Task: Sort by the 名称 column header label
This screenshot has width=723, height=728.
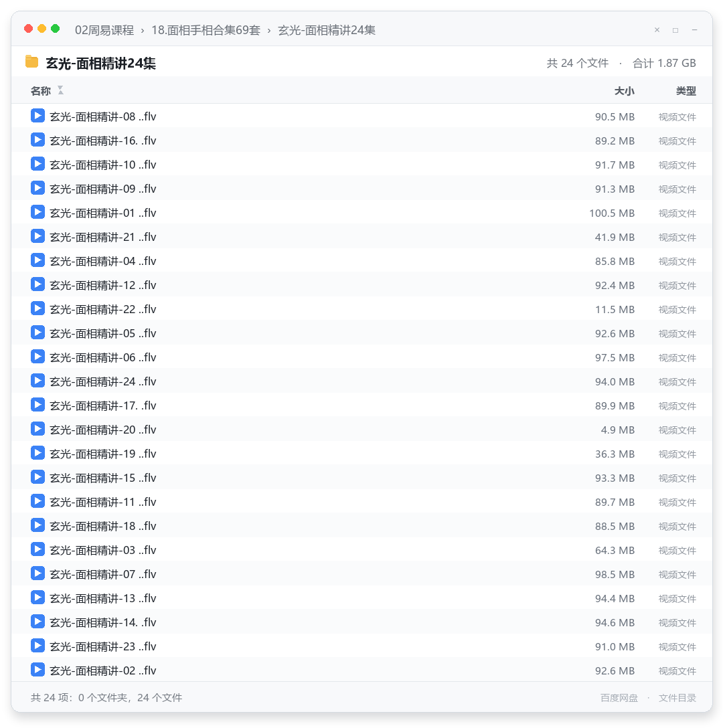Action: (x=41, y=91)
